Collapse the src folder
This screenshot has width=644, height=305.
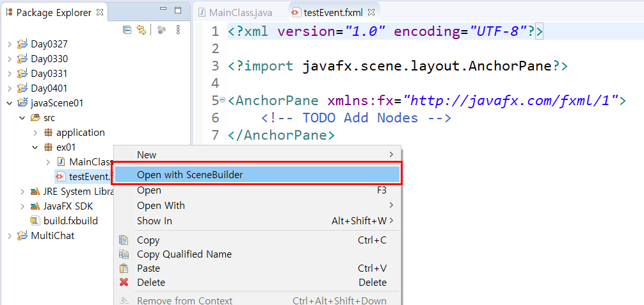click(22, 118)
